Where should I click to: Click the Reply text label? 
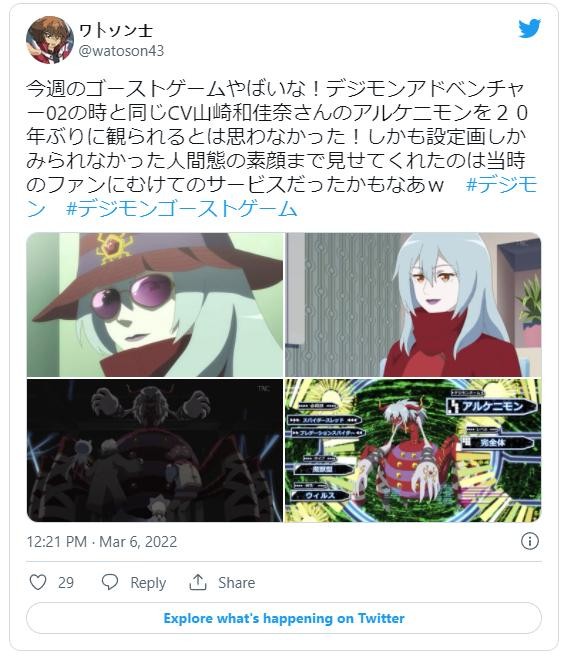click(148, 583)
